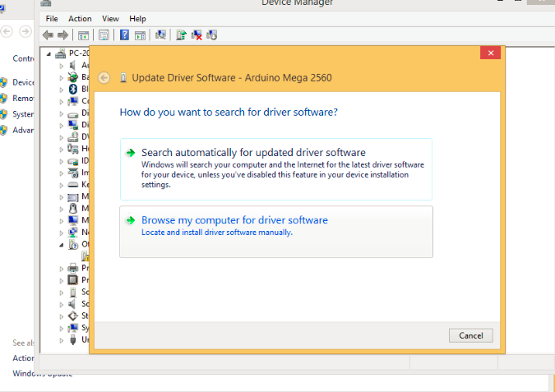Select the Storage controllers diamond icon

pyautogui.click(x=73, y=316)
